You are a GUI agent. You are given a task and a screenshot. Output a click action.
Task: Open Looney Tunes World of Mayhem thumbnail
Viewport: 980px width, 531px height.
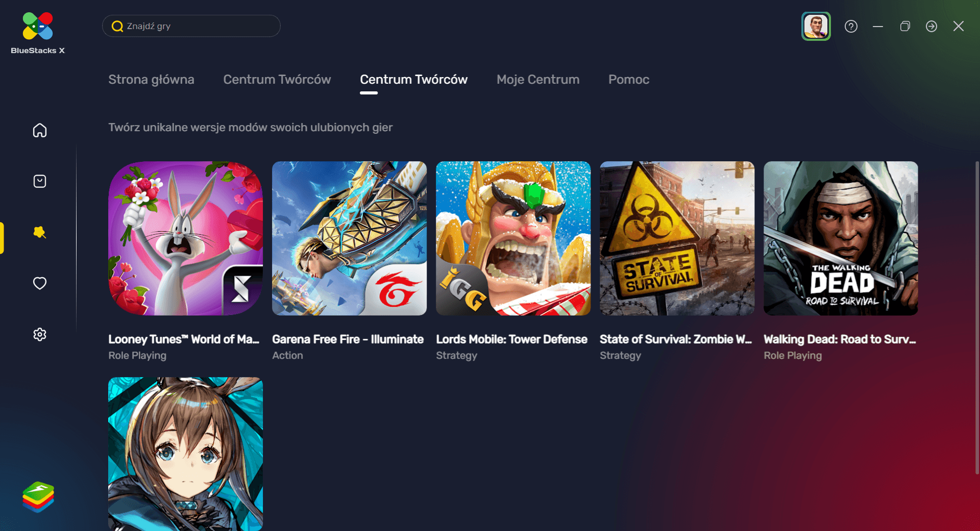(185, 238)
